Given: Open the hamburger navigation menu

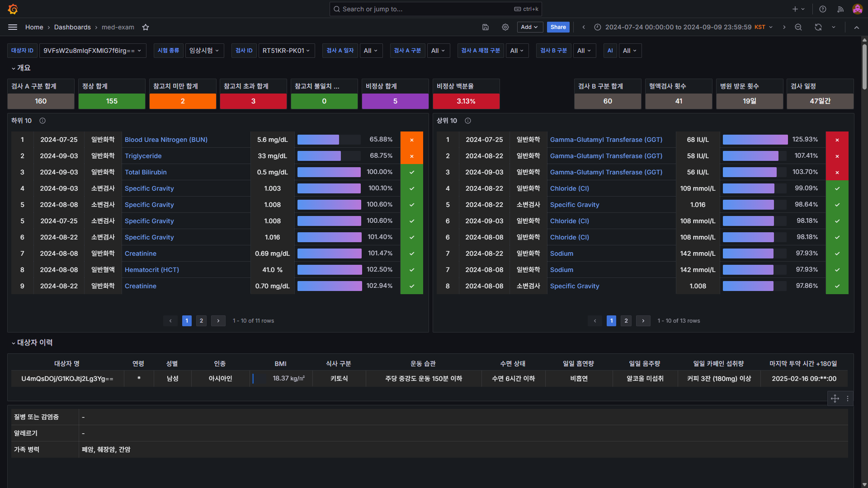Looking at the screenshot, I should tap(13, 27).
